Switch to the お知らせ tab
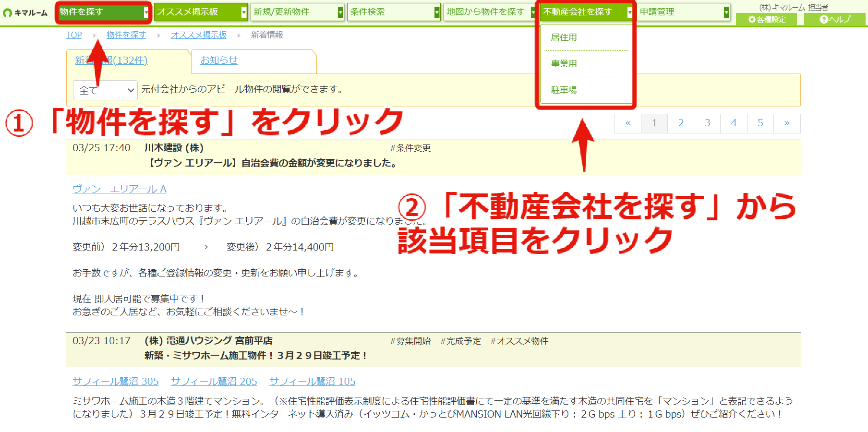 coord(219,60)
